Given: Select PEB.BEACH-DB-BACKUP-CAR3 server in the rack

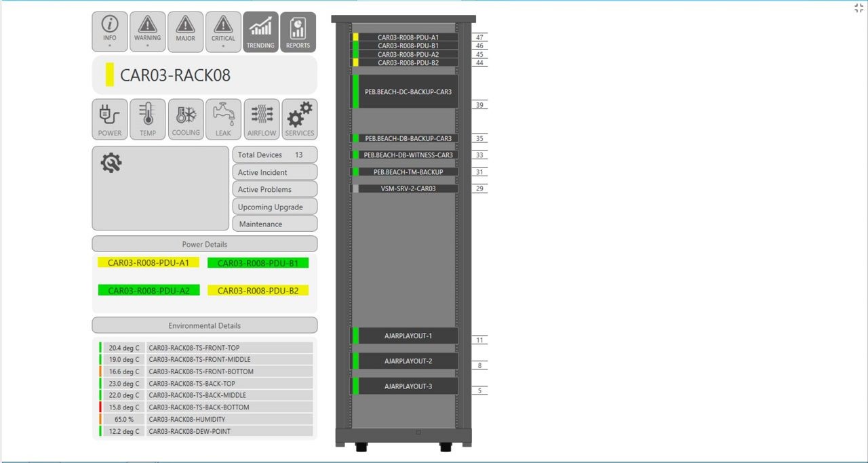Looking at the screenshot, I should click(x=405, y=138).
